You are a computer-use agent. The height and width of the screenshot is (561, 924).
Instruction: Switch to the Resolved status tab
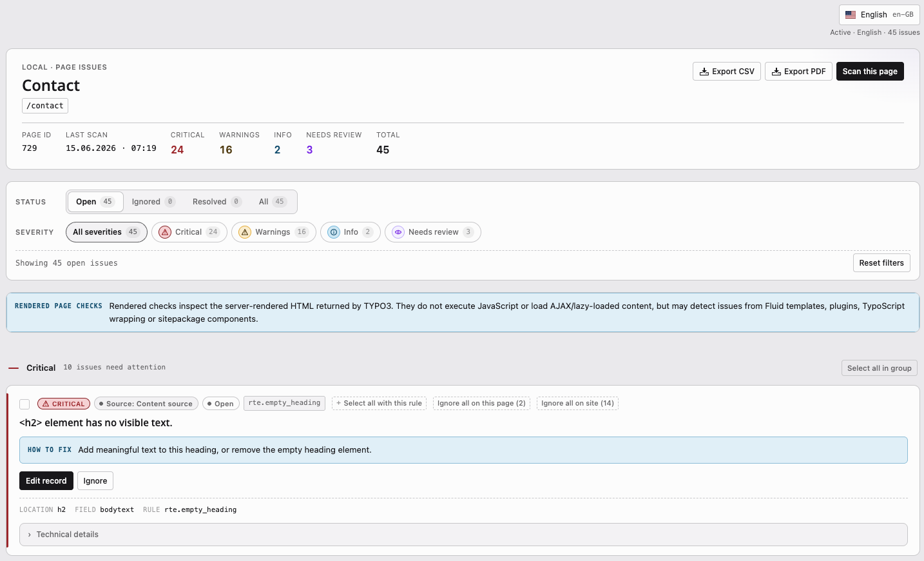pyautogui.click(x=217, y=202)
